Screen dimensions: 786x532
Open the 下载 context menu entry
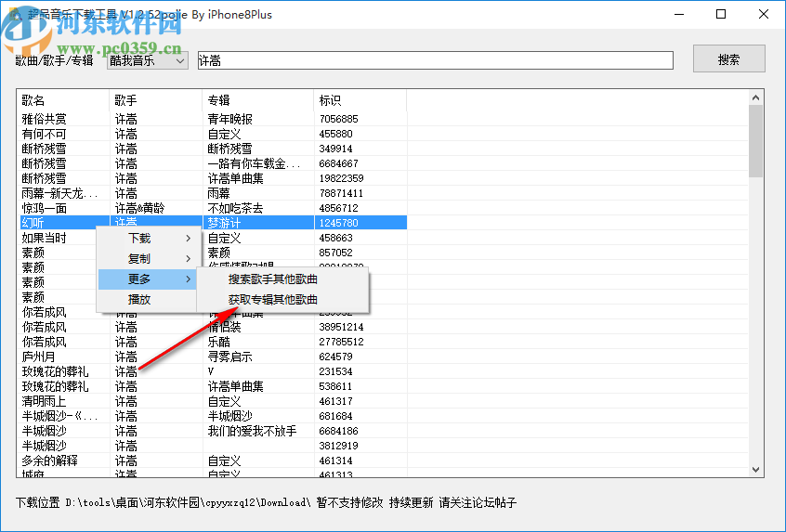pos(148,238)
